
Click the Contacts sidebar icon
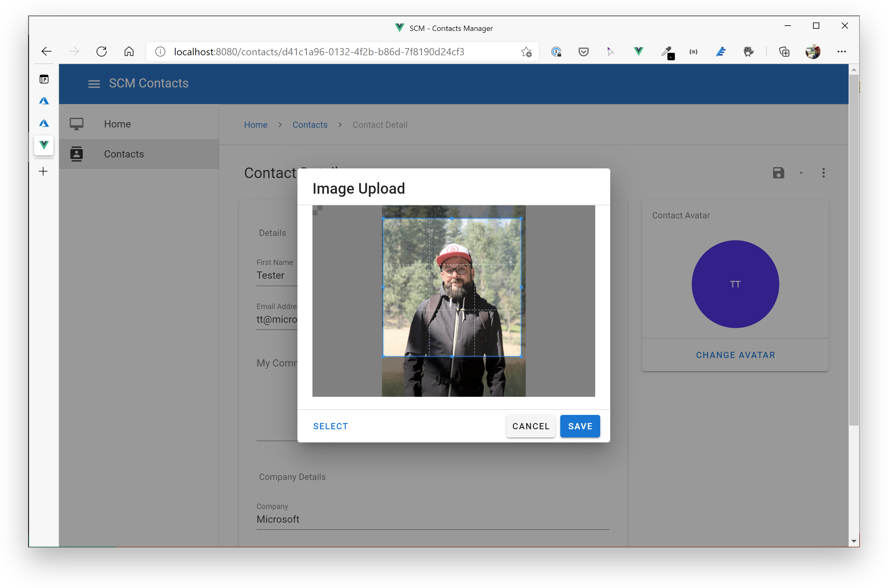[77, 154]
